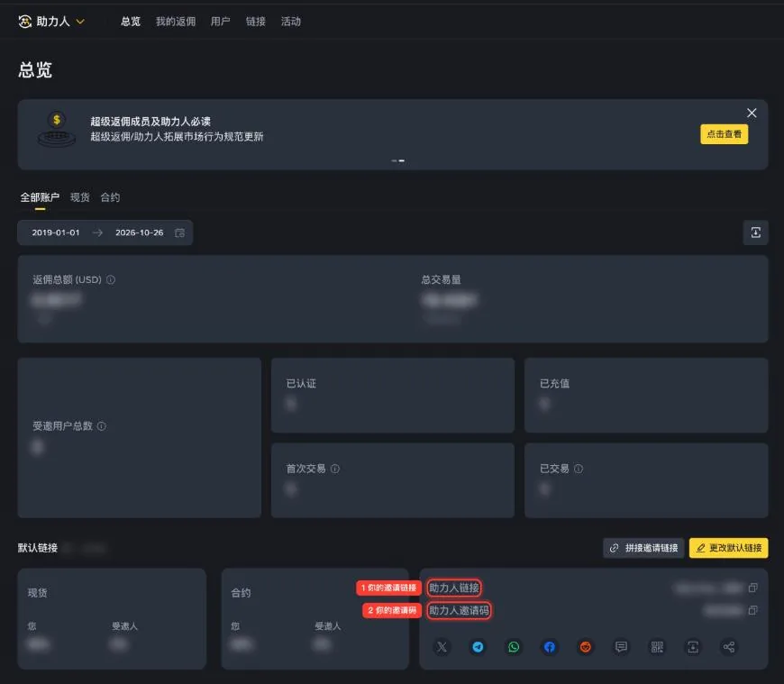The image size is (784, 684).
Task: Share via Facebook icon
Action: (550, 647)
